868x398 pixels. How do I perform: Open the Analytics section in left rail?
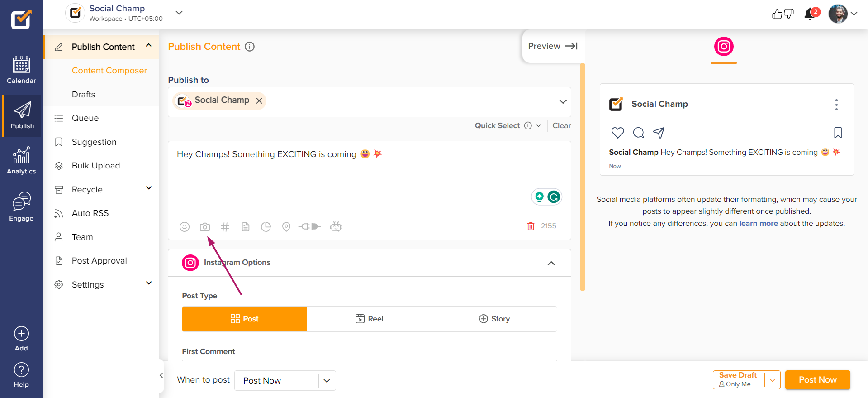click(x=21, y=161)
